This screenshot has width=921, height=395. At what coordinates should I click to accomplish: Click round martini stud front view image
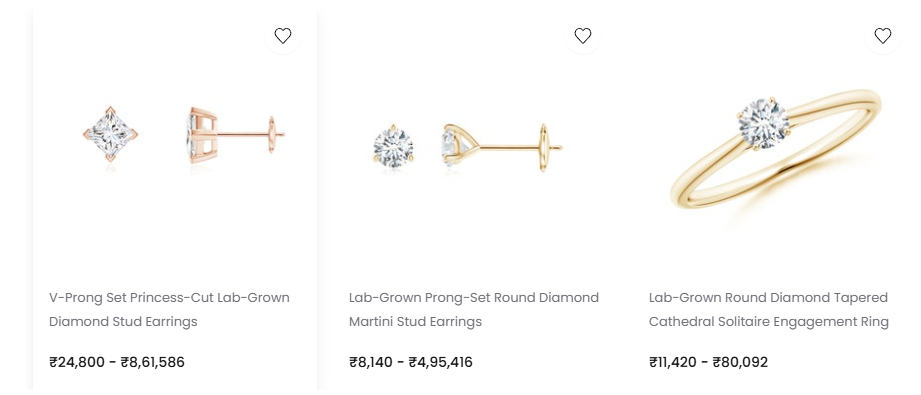[394, 145]
